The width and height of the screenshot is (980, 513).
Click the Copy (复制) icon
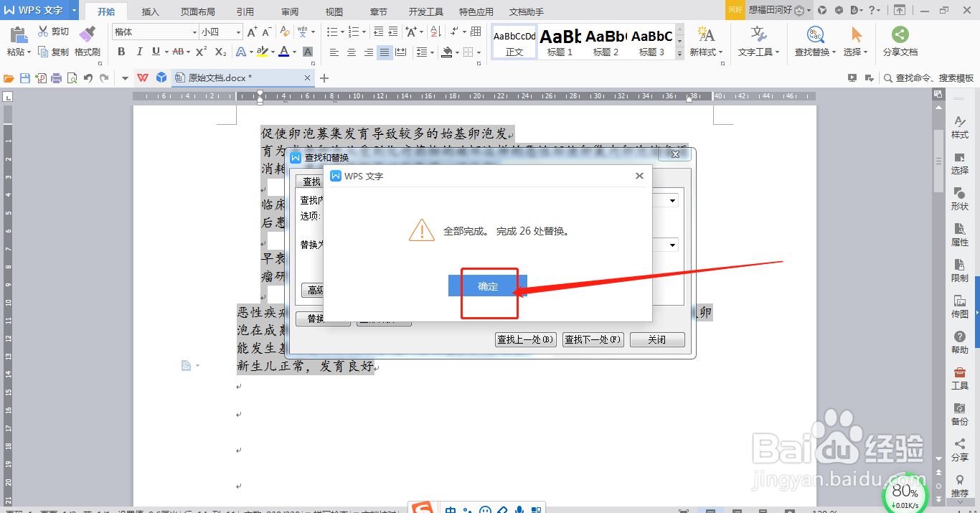(x=43, y=52)
